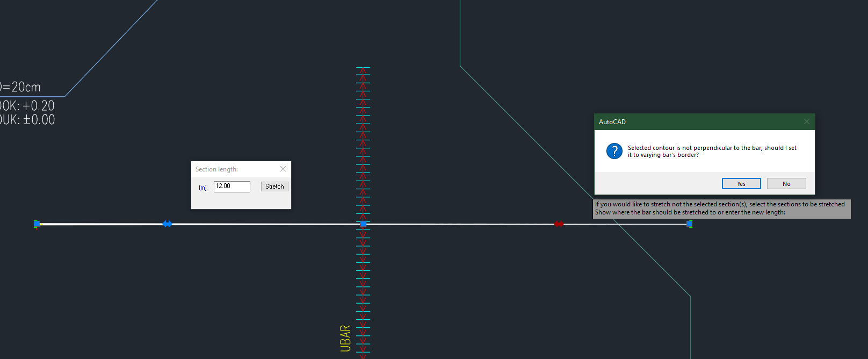Click the UBAR yellow label
The image size is (868, 359).
pos(345,338)
